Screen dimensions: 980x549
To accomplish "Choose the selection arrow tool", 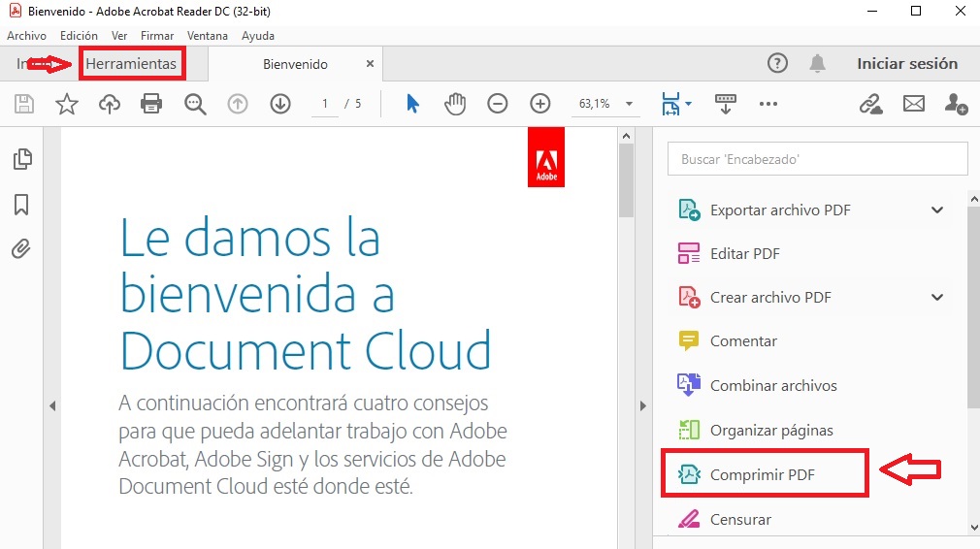I will click(x=412, y=104).
